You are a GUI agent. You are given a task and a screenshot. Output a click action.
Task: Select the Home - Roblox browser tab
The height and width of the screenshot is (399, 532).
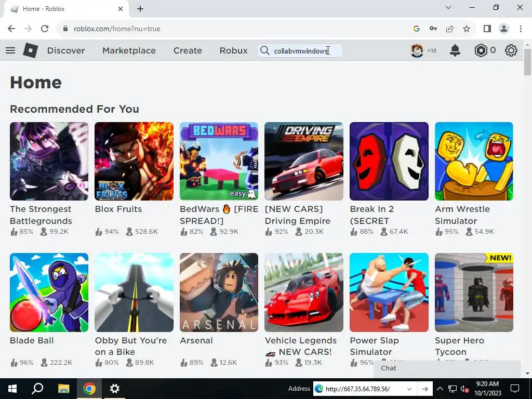[x=66, y=9]
